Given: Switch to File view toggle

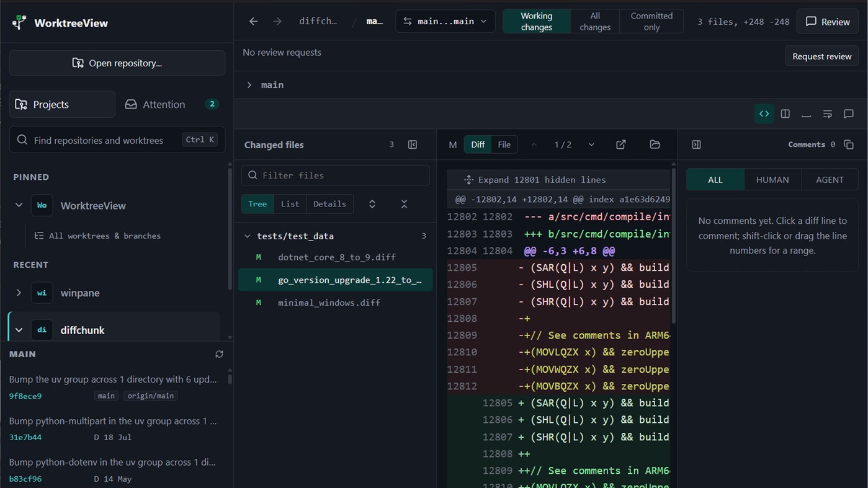Looking at the screenshot, I should coord(504,144).
